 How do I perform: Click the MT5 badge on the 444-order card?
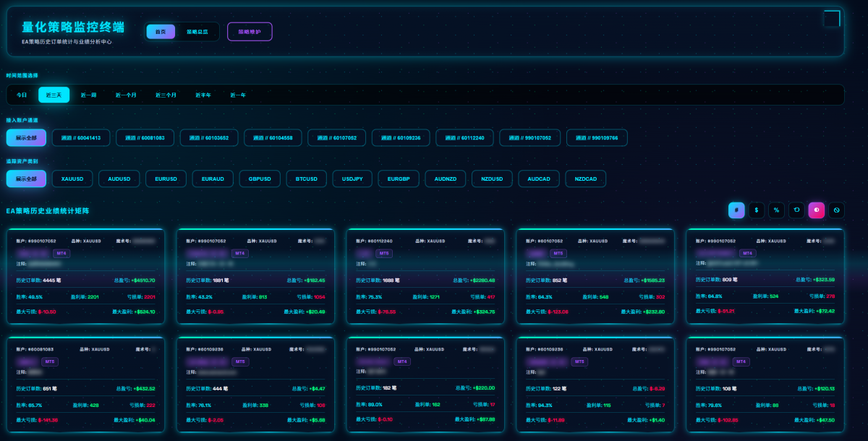pos(239,361)
